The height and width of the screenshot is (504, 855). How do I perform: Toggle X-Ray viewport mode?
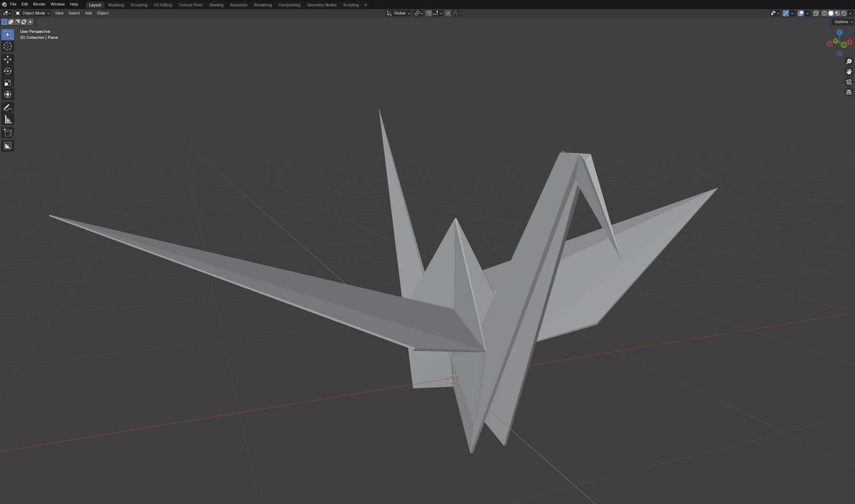(x=816, y=13)
